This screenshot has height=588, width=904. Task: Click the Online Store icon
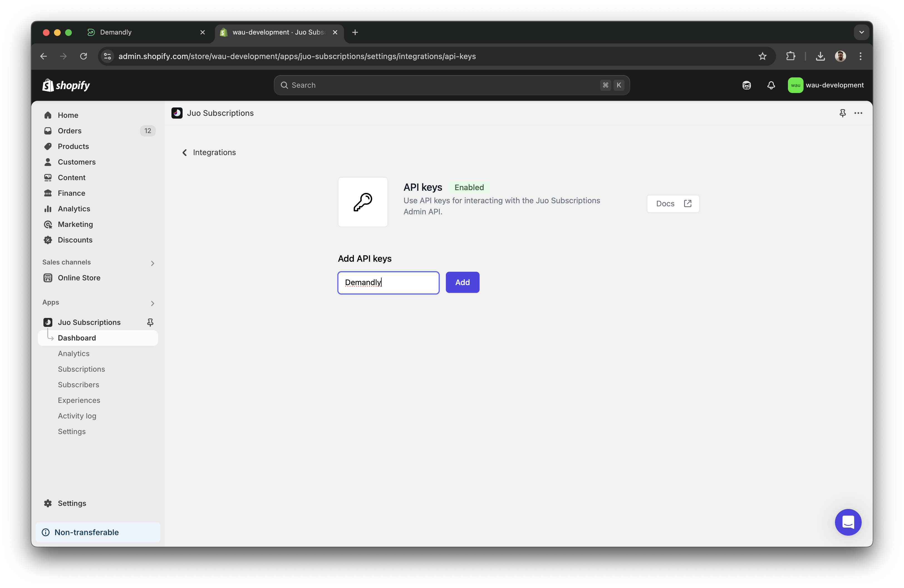pos(48,278)
